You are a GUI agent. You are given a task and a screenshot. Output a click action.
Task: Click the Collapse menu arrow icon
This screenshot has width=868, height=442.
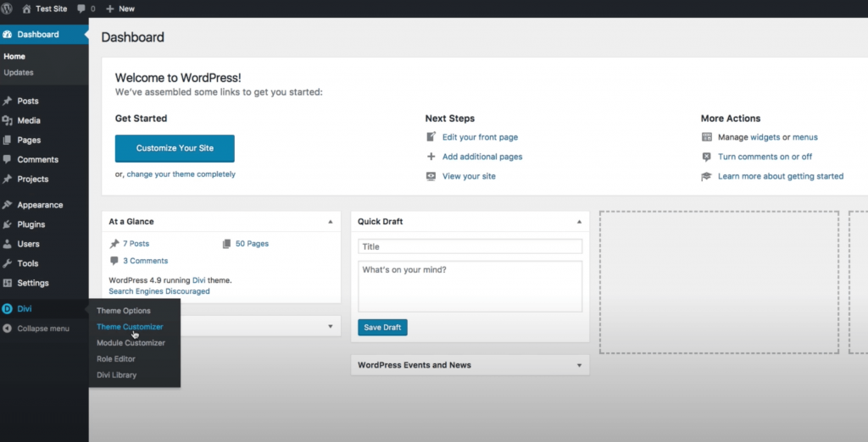pyautogui.click(x=7, y=329)
